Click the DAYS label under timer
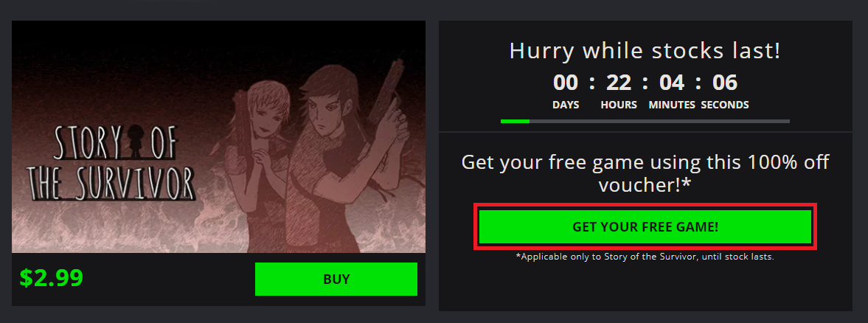This screenshot has width=868, height=323. click(x=565, y=105)
